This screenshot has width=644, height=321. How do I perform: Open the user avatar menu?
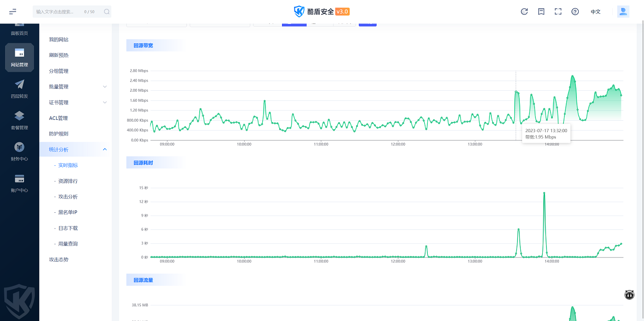click(x=623, y=12)
